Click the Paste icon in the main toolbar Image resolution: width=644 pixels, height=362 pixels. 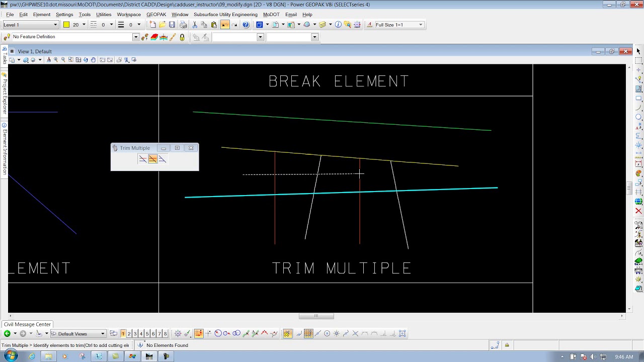click(214, 25)
